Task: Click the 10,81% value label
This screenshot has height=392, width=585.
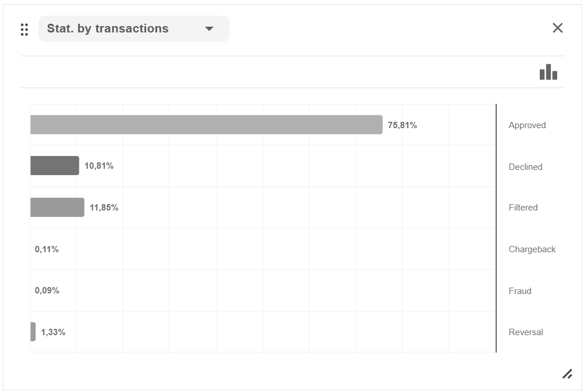Action: click(99, 166)
